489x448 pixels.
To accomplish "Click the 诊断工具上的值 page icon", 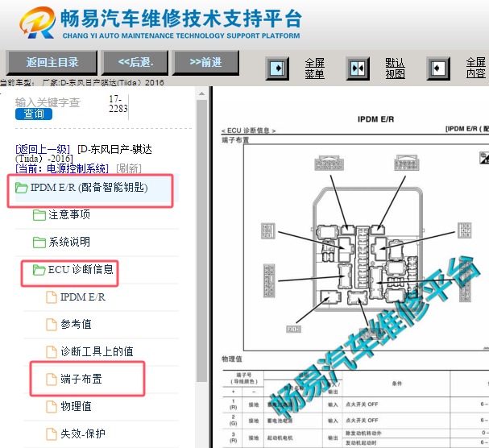I will (52, 352).
